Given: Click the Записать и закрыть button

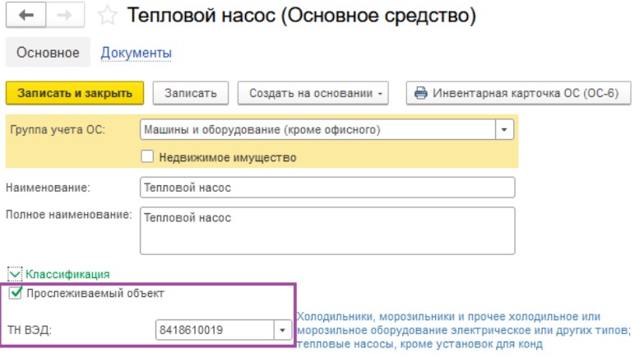Looking at the screenshot, I should (75, 93).
